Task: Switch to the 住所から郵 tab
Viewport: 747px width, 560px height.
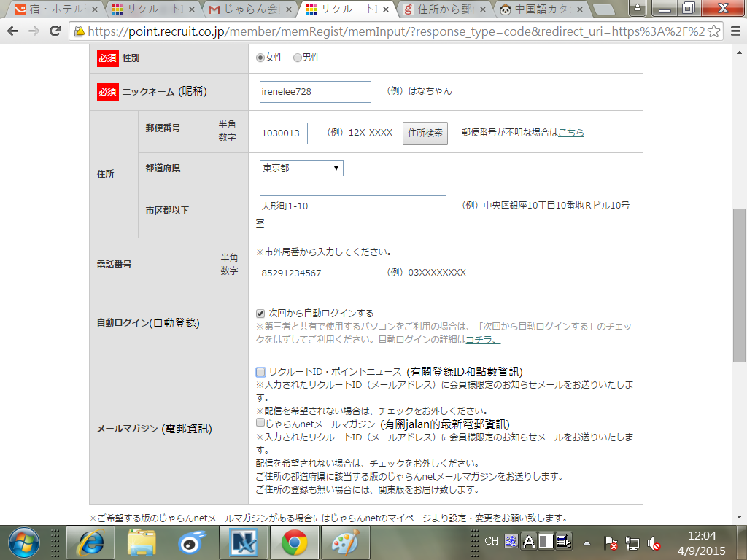Action: click(445, 9)
